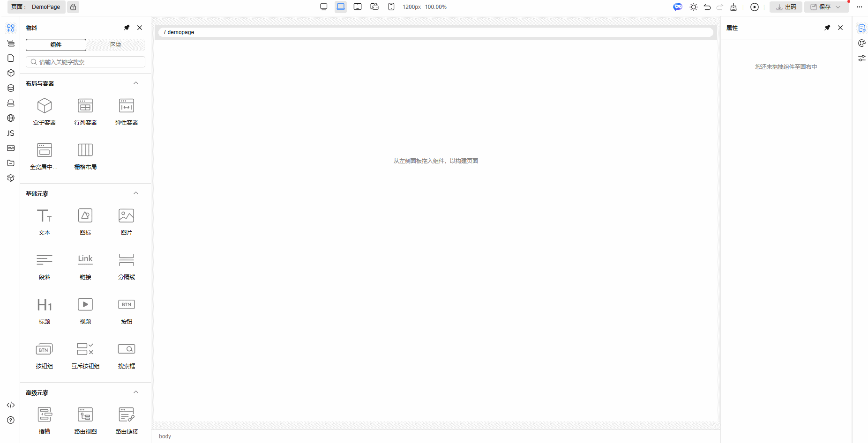Collapse the 基础元素 section
This screenshot has width=868, height=443.
click(x=136, y=193)
